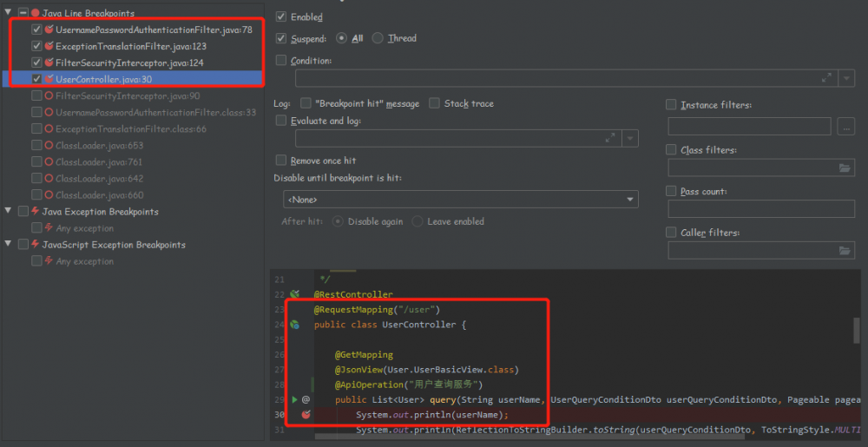
Task: Check the Instance filters checkbox
Action: [x=671, y=104]
